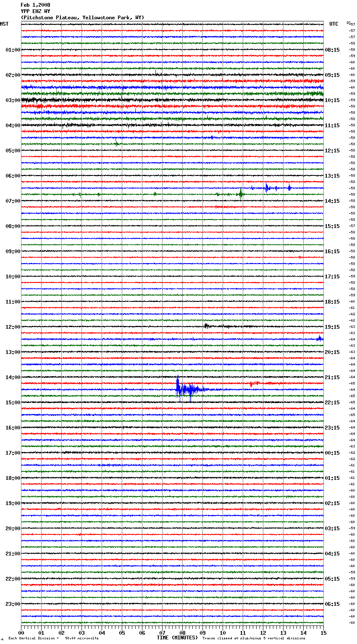Select the 15:00 MST row label
This screenshot has width=357, height=644.
(13, 403)
